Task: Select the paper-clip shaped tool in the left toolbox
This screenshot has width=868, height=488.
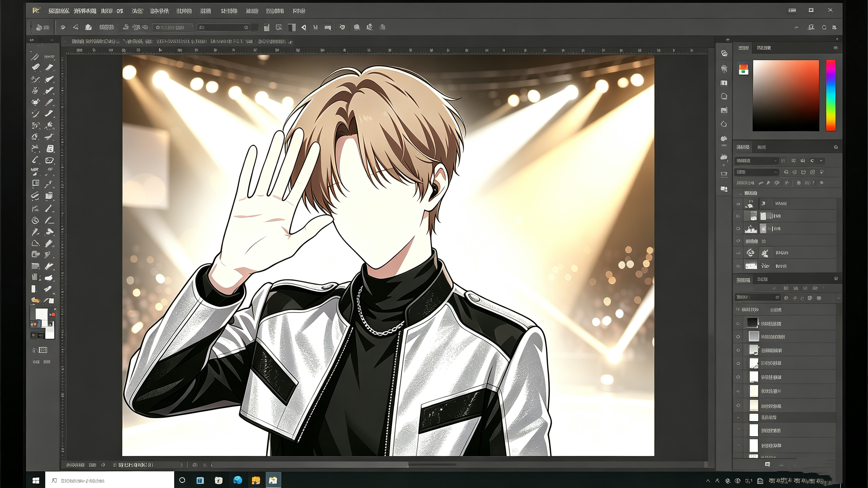Action: 35,195
